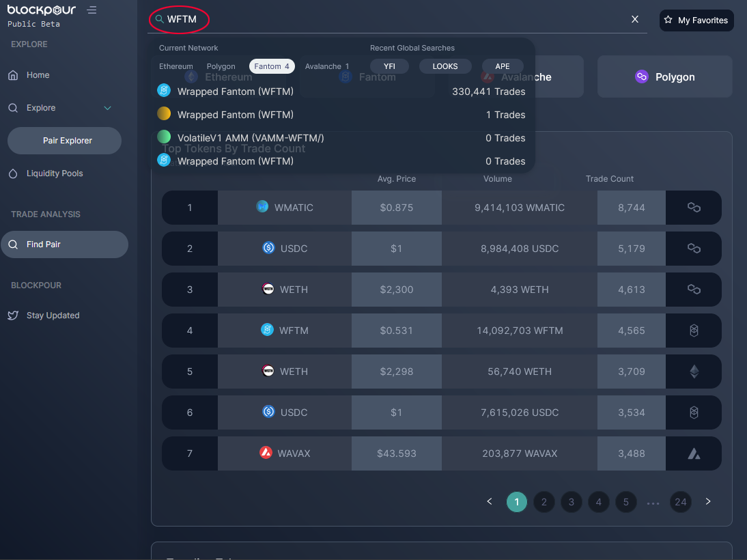Expand the Explore section chevron
The image size is (747, 560).
coord(108,108)
